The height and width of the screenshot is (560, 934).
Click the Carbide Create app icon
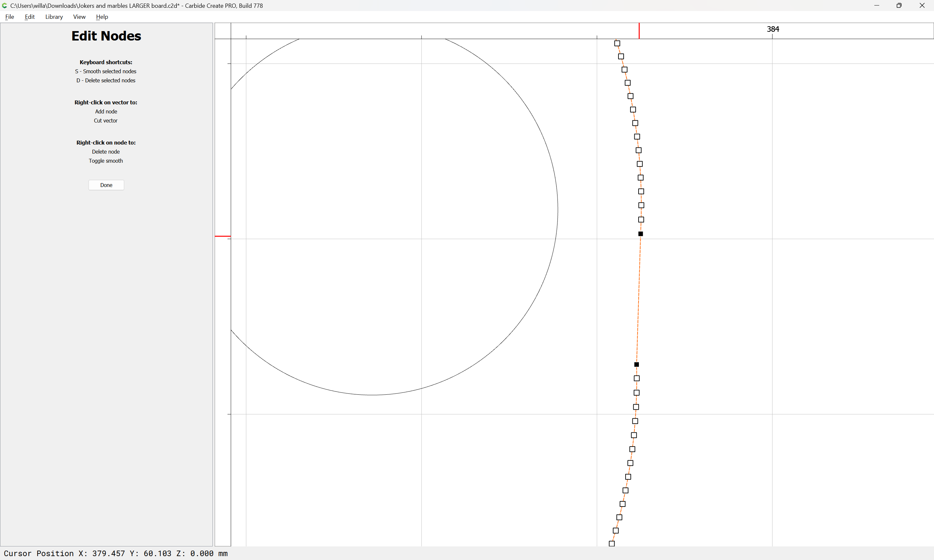[x=5, y=6]
